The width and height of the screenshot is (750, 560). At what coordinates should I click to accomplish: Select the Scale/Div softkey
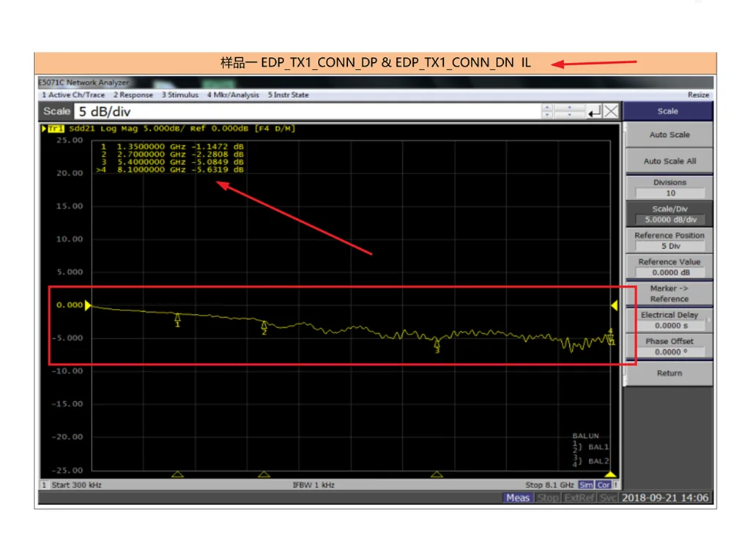(669, 214)
